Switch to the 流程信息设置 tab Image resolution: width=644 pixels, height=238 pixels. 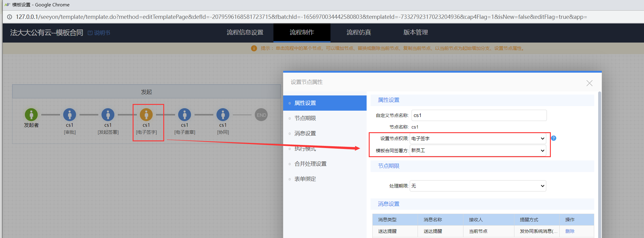245,33
